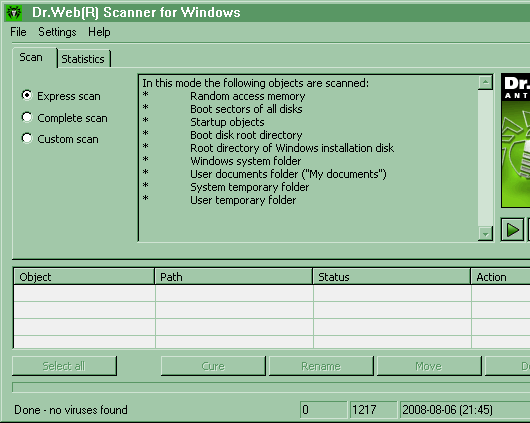Click the infected count field showing 0
Viewport: 530px width, 423px height.
pos(323,410)
